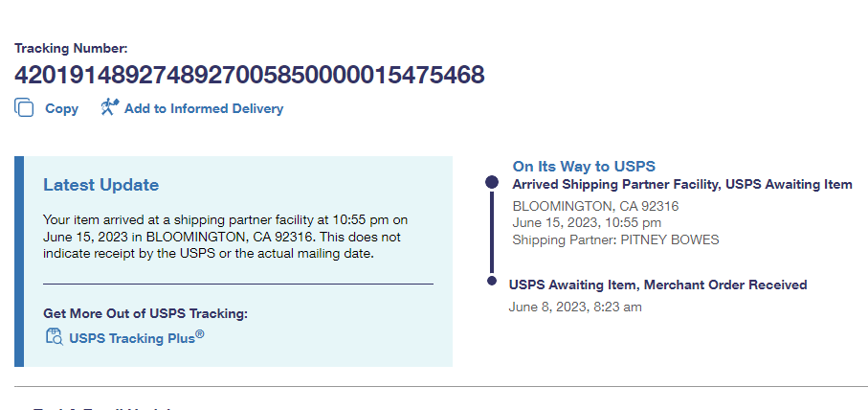Click the June 8, 2023, 8:23 am timestamp
Screen dimensions: 868x410
(575, 307)
